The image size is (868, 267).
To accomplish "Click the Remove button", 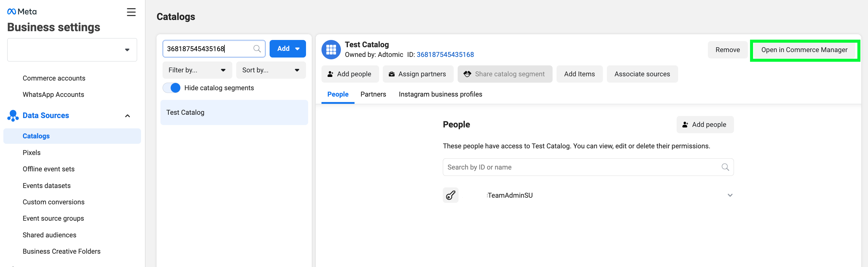I will pos(728,50).
